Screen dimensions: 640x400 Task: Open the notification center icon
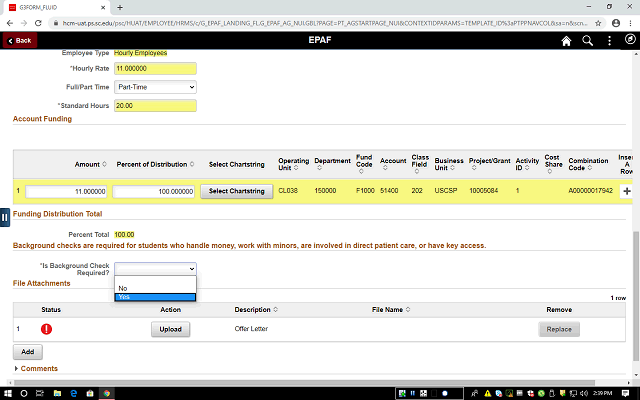pyautogui.click(x=625, y=393)
